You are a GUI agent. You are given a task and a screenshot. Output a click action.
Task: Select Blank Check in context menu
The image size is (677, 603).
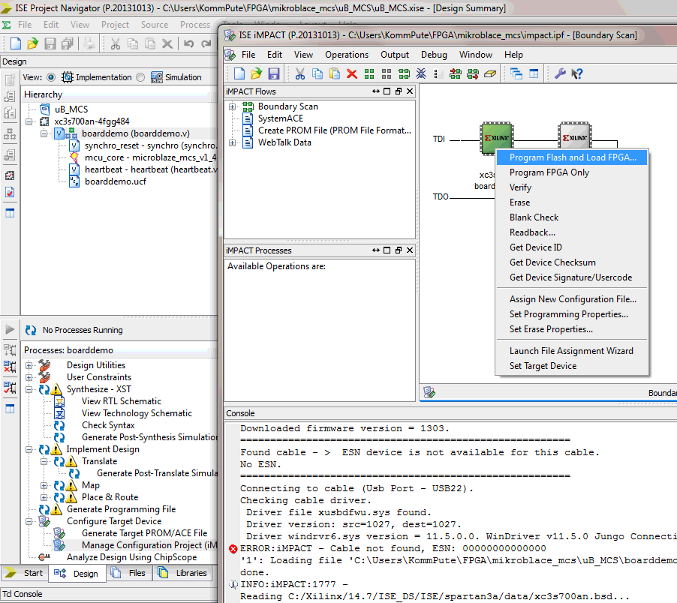(x=572, y=218)
